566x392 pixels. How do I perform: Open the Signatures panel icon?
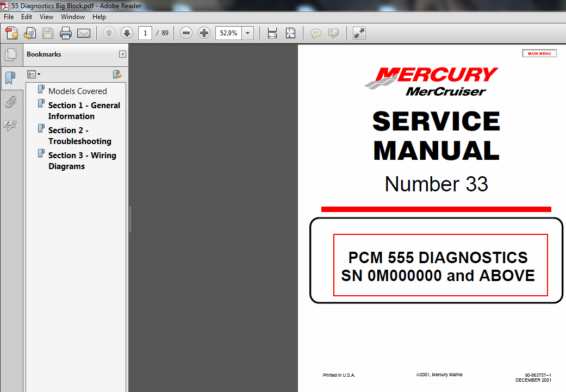click(x=10, y=125)
